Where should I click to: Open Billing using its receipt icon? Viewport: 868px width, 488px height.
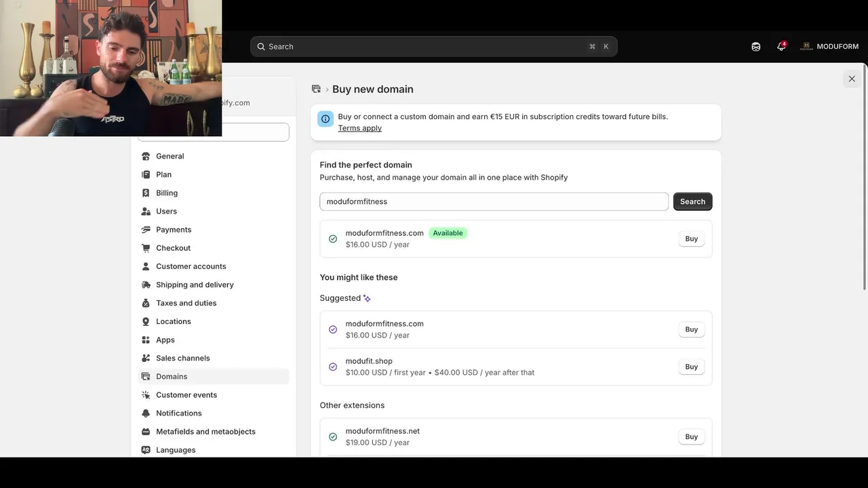click(x=146, y=193)
